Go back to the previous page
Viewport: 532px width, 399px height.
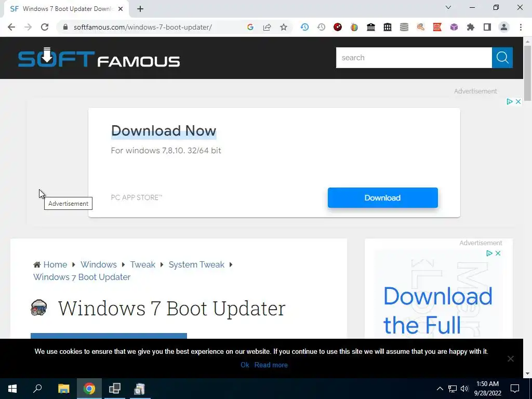[11, 27]
